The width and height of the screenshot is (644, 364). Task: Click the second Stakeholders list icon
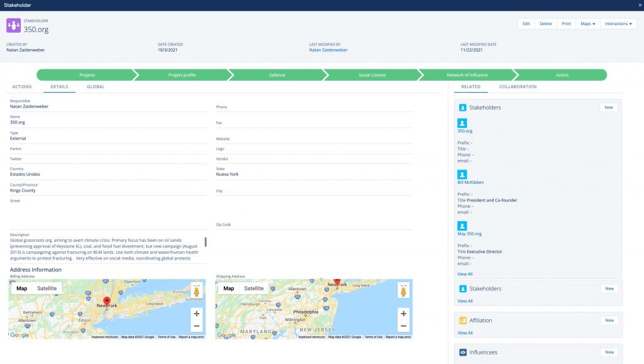coord(463,288)
